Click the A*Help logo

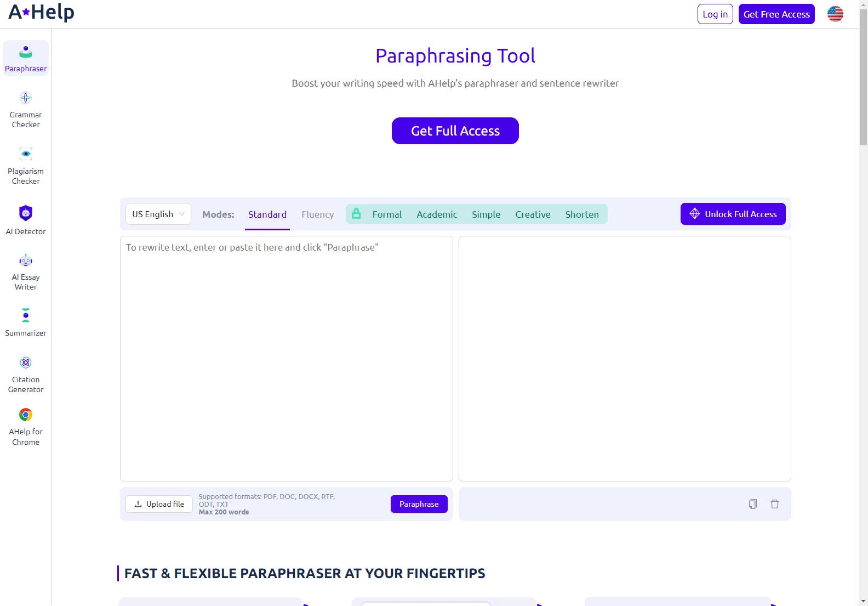[x=41, y=12]
